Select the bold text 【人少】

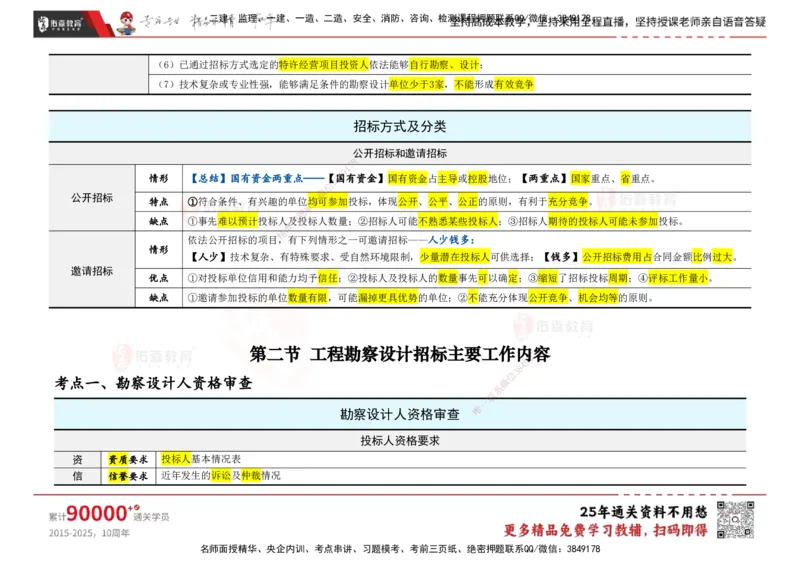(208, 257)
